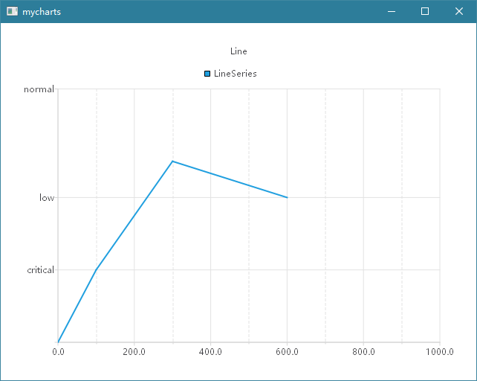The image size is (477, 381).
Task: Click the 1000.0 x-axis label
Action: (x=440, y=352)
